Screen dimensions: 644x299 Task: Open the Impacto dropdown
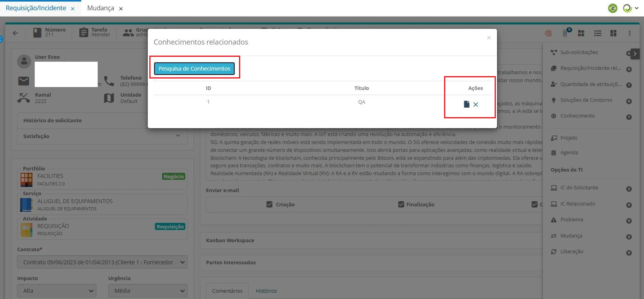(56, 291)
